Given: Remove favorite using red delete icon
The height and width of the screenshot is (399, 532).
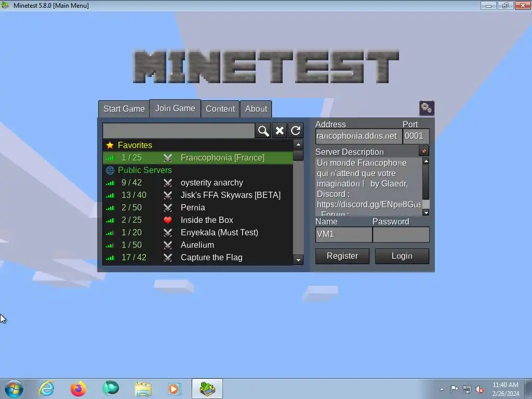Looking at the screenshot, I should tap(424, 151).
